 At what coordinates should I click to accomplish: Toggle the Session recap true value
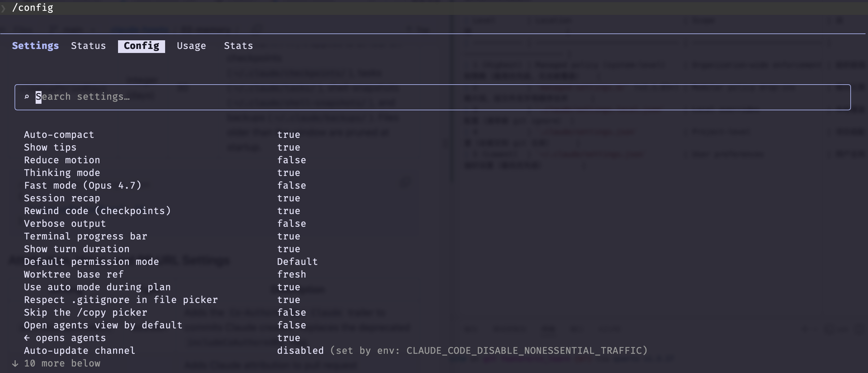pyautogui.click(x=289, y=199)
